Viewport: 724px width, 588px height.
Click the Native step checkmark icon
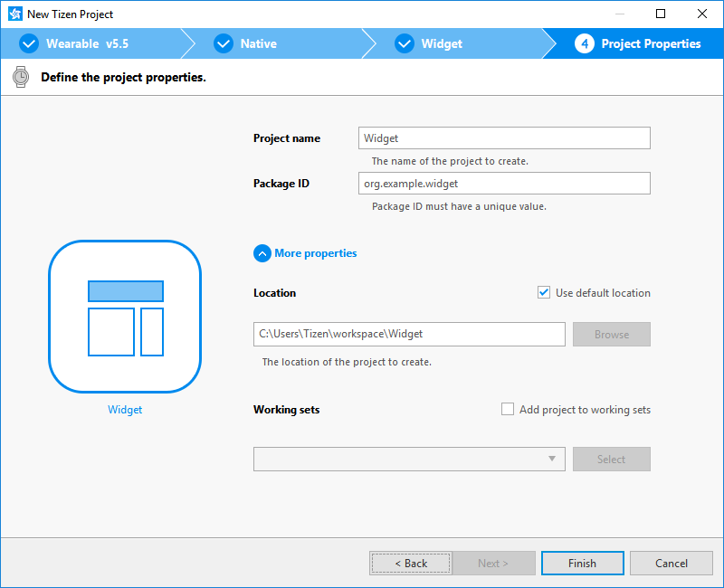click(223, 43)
